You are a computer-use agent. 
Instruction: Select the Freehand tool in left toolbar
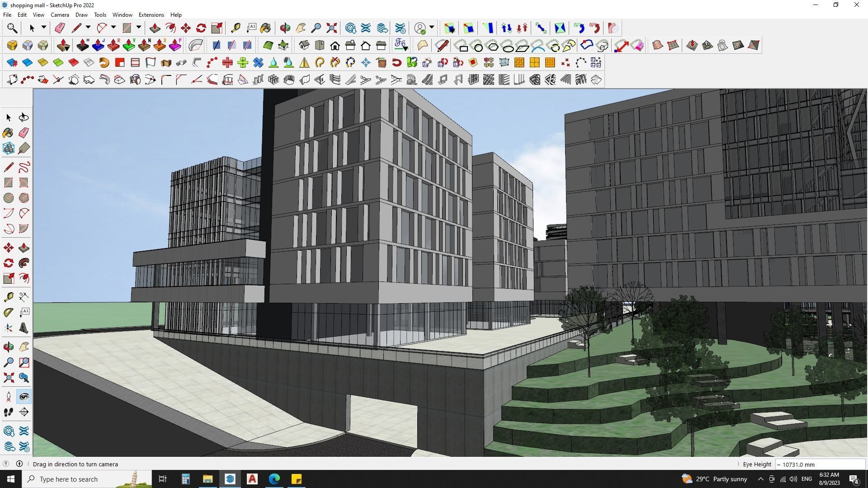(24, 168)
